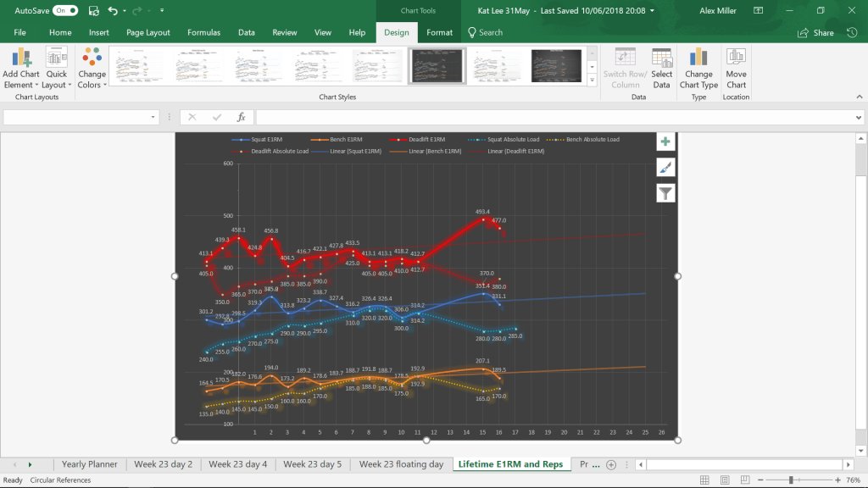
Task: Click the Alex Miller account name
Action: click(x=718, y=10)
